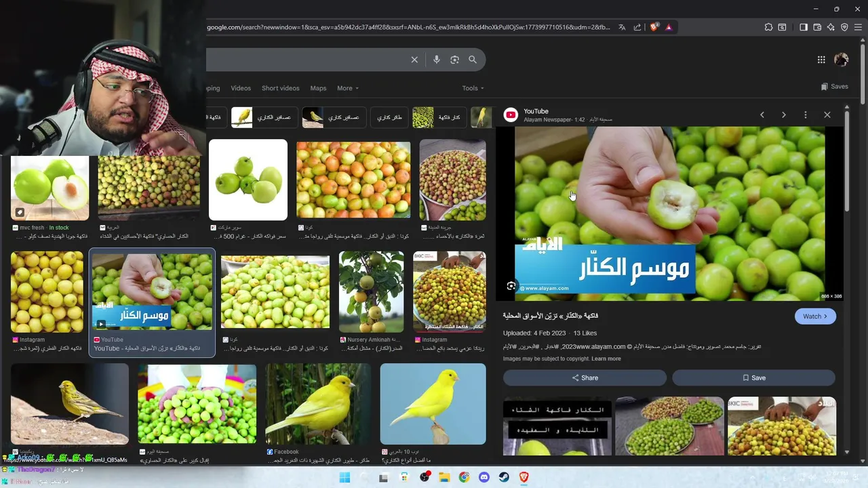Toggle the browser sidebar panel icon
The height and width of the screenshot is (488, 868).
804,27
